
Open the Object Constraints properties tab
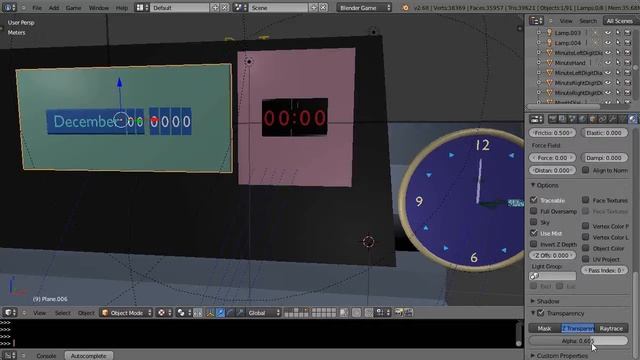[x=602, y=119]
